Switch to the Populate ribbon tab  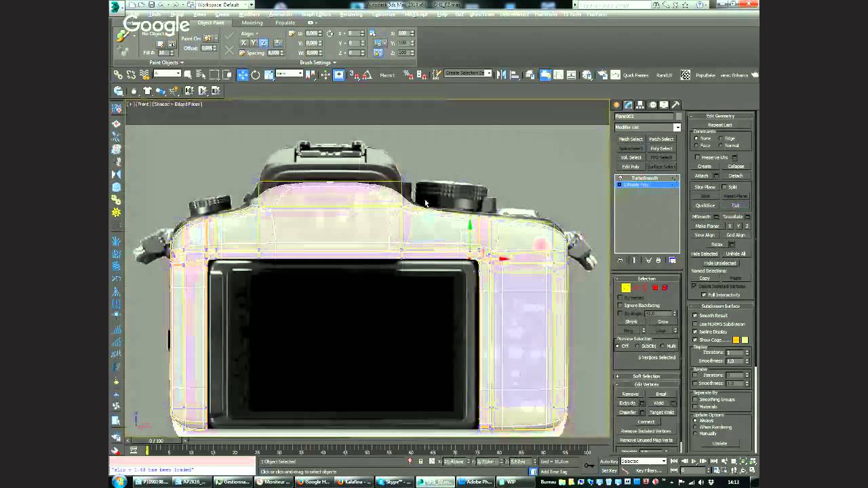285,23
